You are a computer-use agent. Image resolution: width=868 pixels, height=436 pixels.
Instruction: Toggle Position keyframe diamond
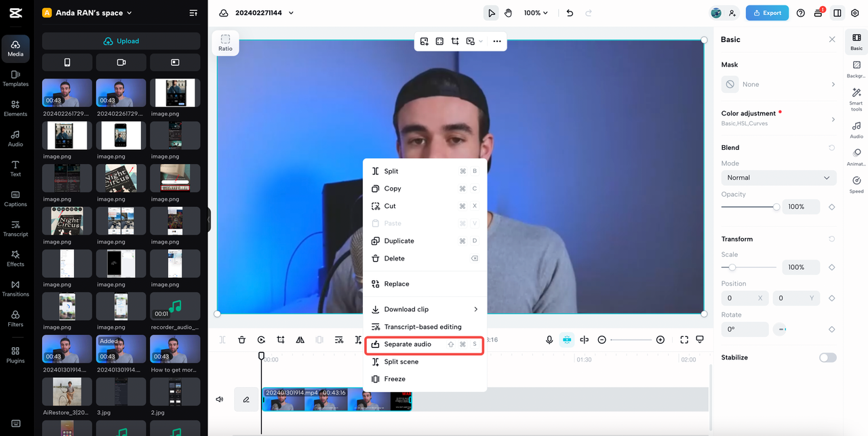[831, 298]
